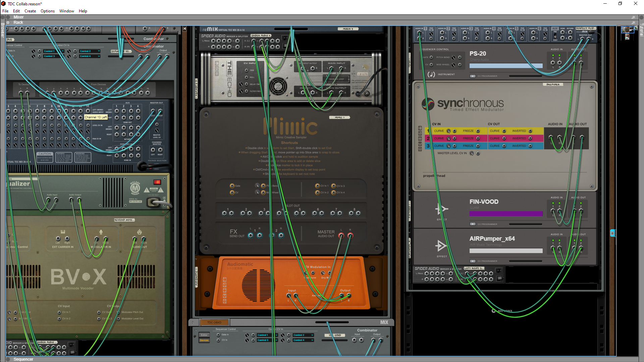
Task: Click the AIRPumper_x64 effect icon
Action: [x=441, y=246]
